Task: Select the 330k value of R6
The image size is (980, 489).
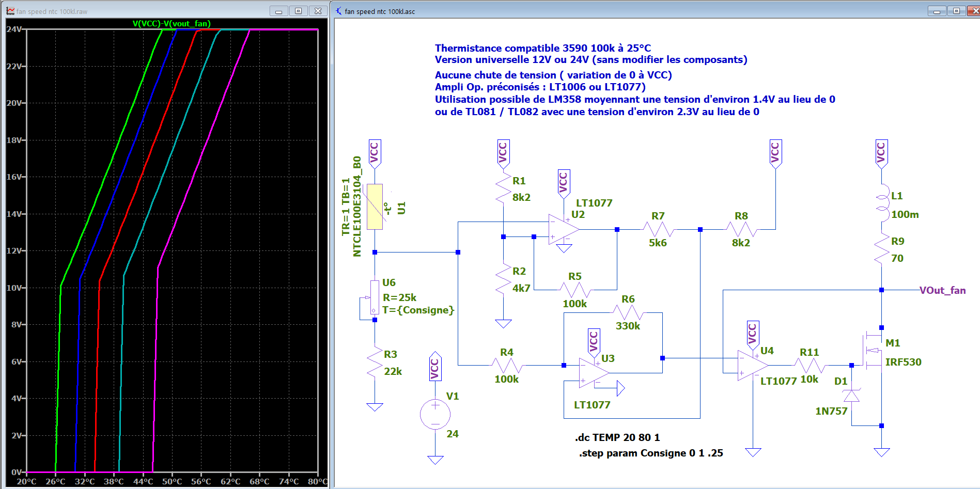Action: tap(628, 326)
